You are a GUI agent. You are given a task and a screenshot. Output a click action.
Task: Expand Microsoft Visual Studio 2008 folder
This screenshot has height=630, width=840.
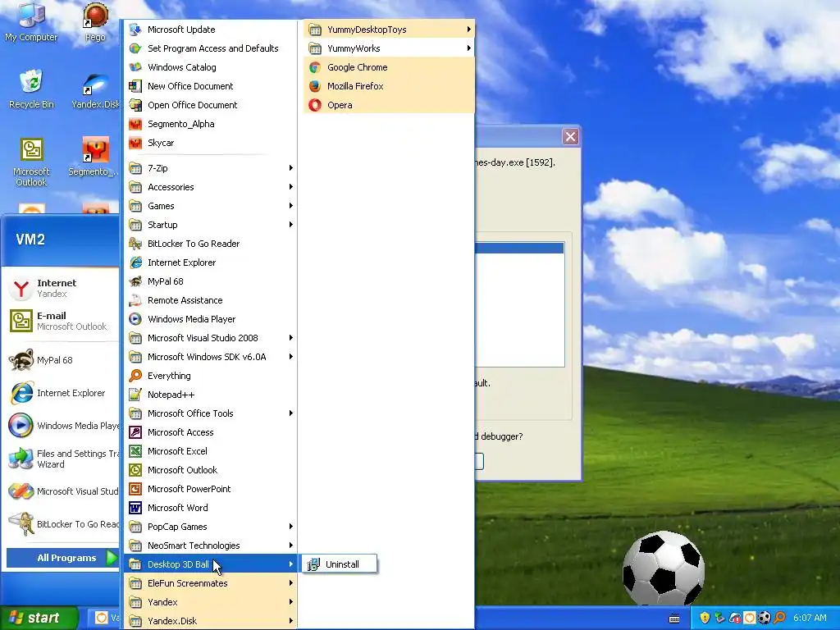point(211,338)
